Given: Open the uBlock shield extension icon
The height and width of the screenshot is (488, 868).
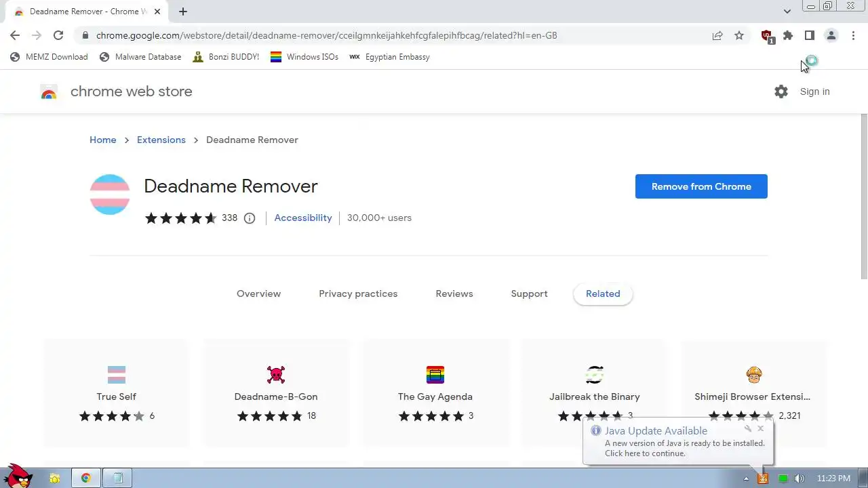Looking at the screenshot, I should click(x=767, y=37).
